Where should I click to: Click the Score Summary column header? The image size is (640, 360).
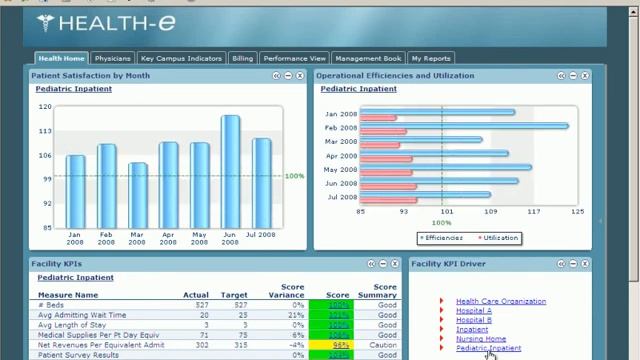377,291
